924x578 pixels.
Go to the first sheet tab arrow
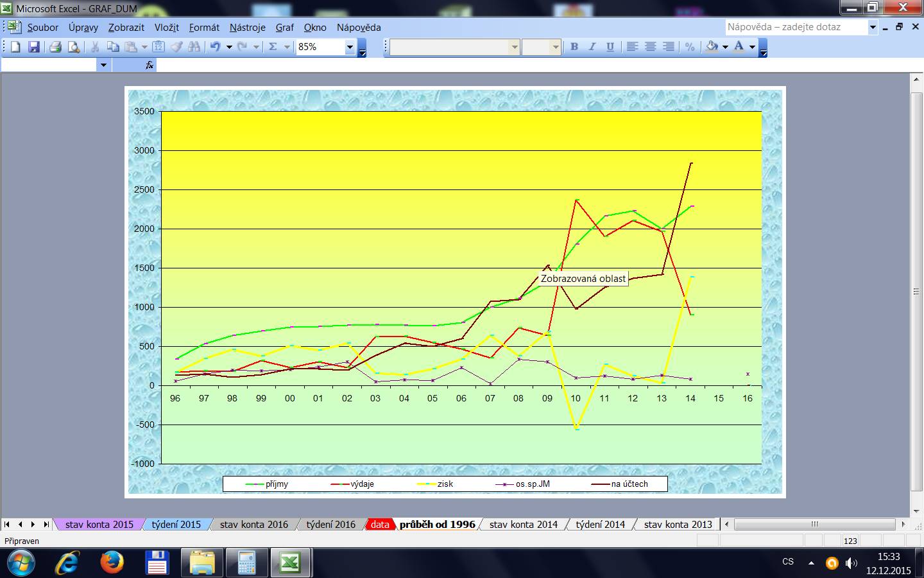(x=7, y=524)
